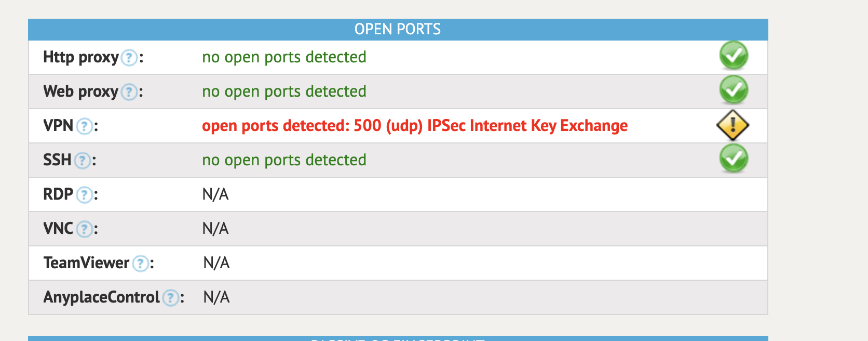Open the question mark icon next to SSH
The image size is (868, 341).
[83, 161]
